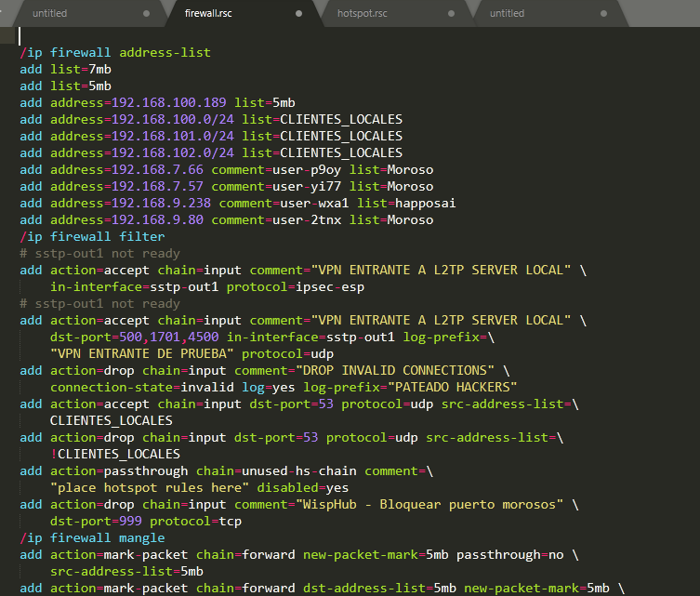
Task: Close the rightmost untitled tab via its dot
Action: pyautogui.click(x=604, y=14)
